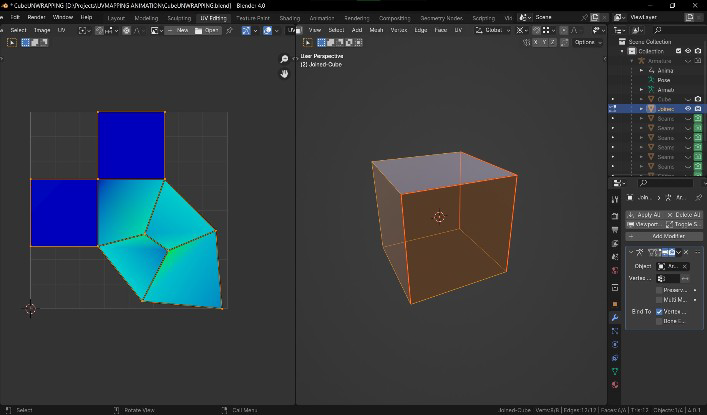Click the orange Object properties tab icon

click(x=616, y=303)
